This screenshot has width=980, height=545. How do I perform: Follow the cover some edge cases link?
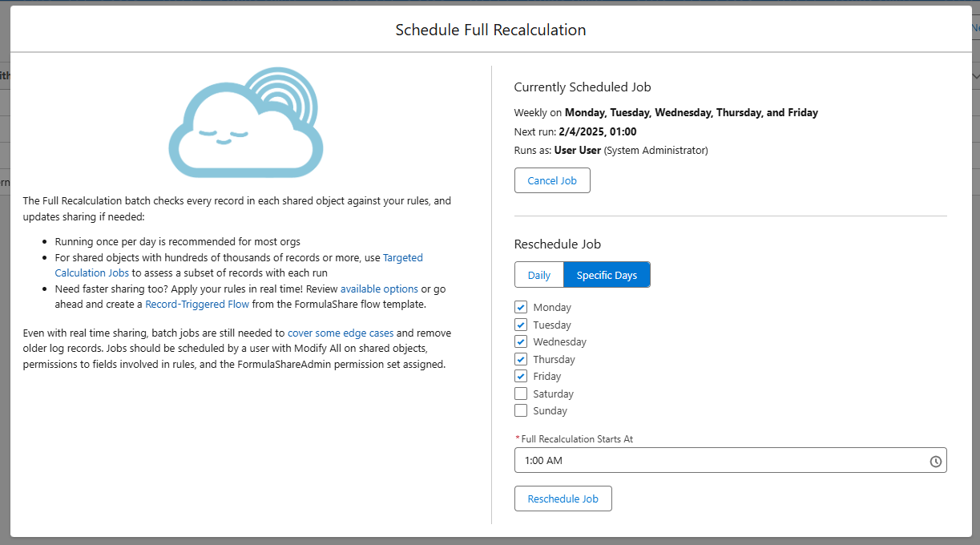[x=340, y=333]
